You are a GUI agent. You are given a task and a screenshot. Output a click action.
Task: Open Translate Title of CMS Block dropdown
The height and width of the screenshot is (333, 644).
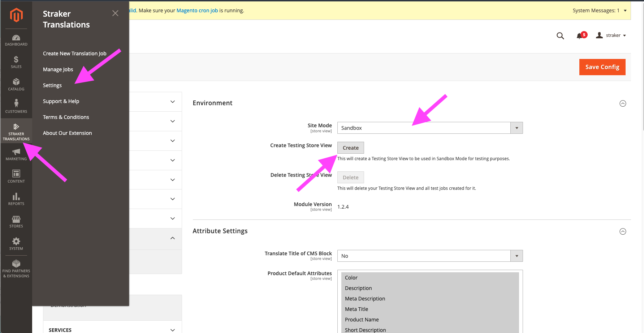point(430,256)
